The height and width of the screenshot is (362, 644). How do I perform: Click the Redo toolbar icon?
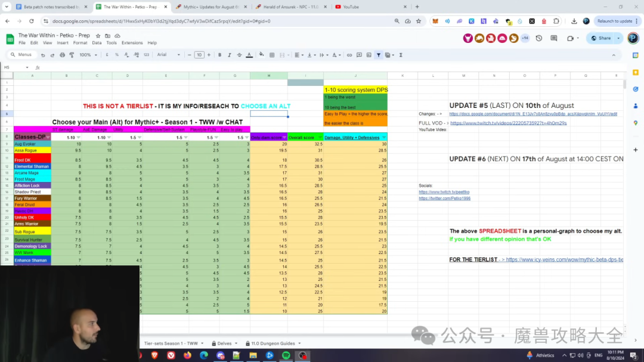click(x=52, y=55)
